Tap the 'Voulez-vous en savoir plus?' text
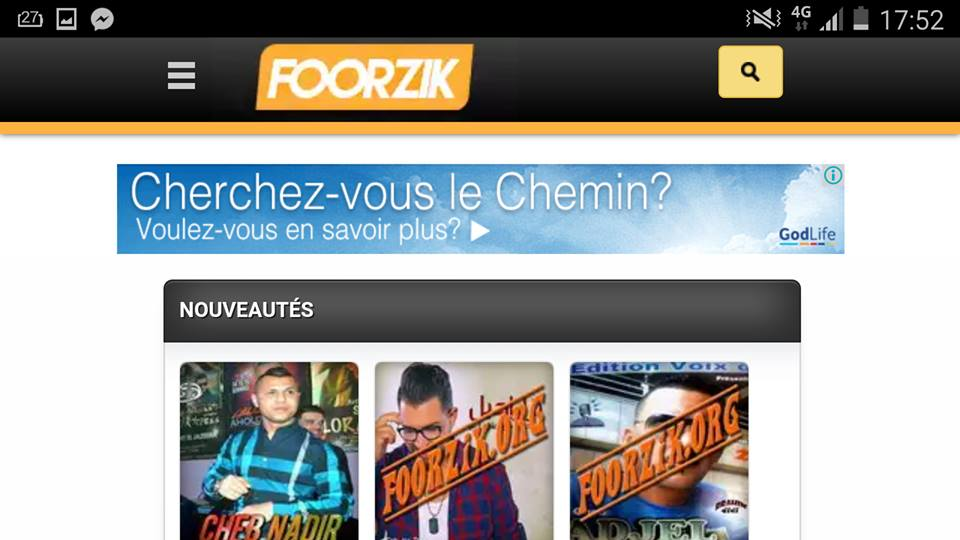 click(x=298, y=230)
